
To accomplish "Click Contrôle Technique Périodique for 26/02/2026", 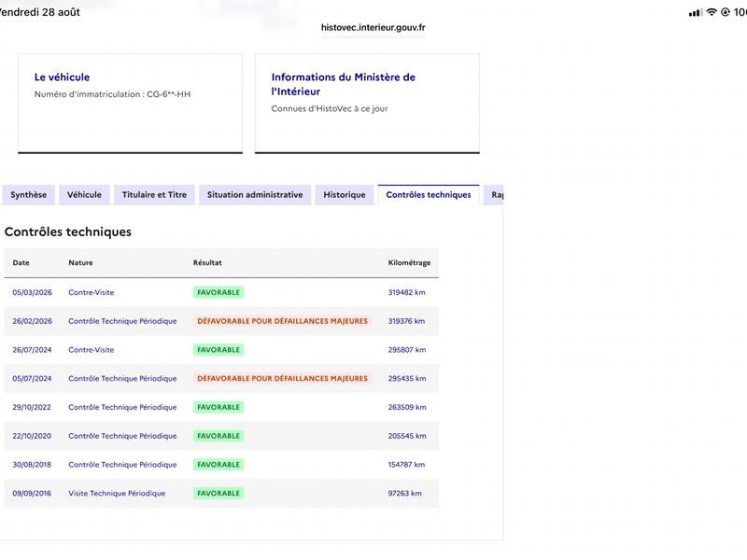I will (x=122, y=321).
